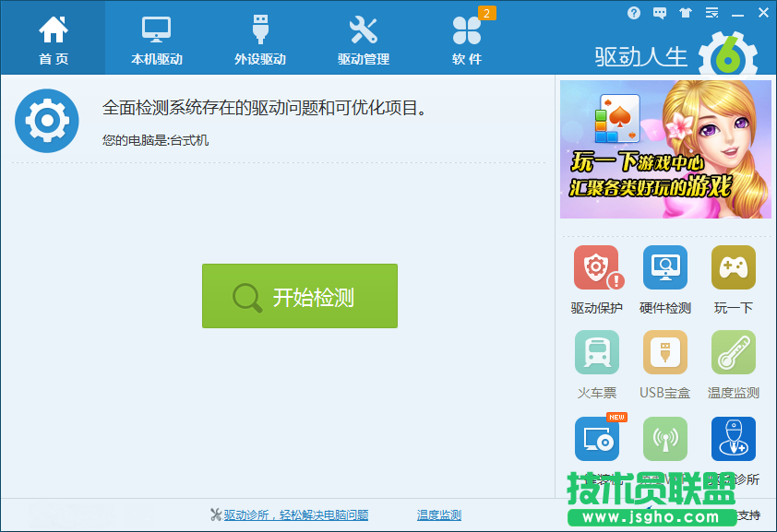Open the feedback speech bubble icon
The width and height of the screenshot is (777, 532).
pyautogui.click(x=660, y=13)
